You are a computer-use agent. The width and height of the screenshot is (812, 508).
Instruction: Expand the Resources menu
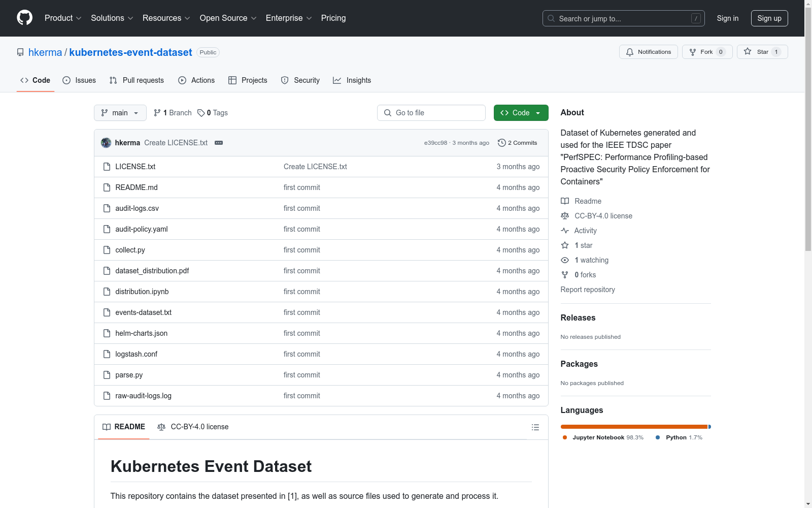(166, 18)
